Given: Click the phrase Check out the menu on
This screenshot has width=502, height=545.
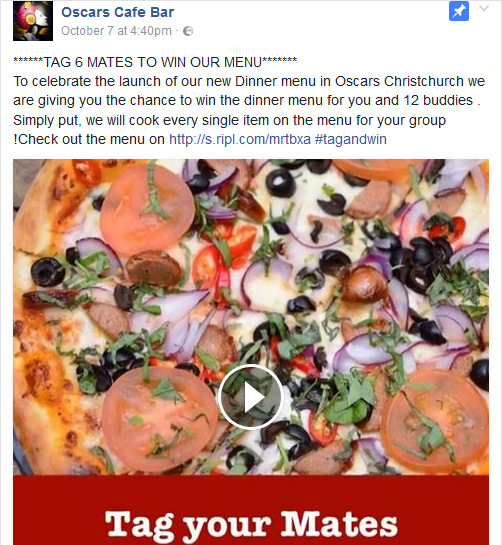Looking at the screenshot, I should tap(91, 139).
